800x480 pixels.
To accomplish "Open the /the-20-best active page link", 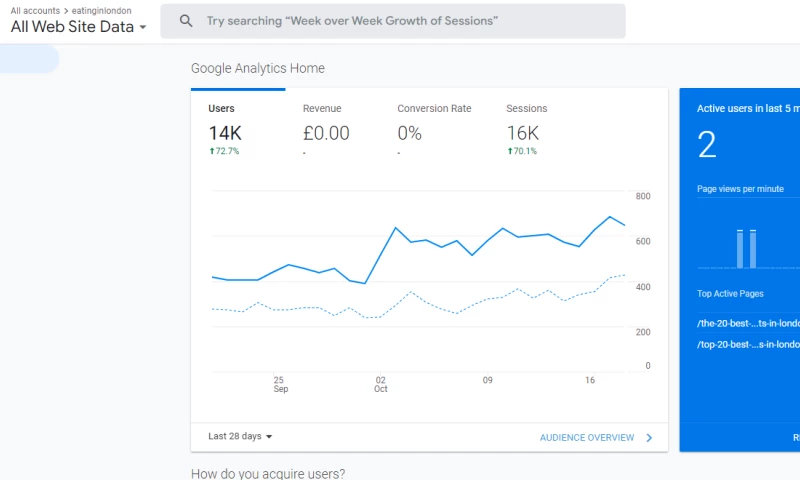I will click(x=748, y=323).
